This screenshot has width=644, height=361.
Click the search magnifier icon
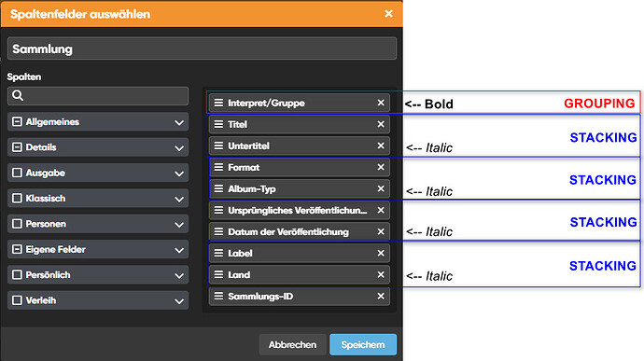click(18, 96)
